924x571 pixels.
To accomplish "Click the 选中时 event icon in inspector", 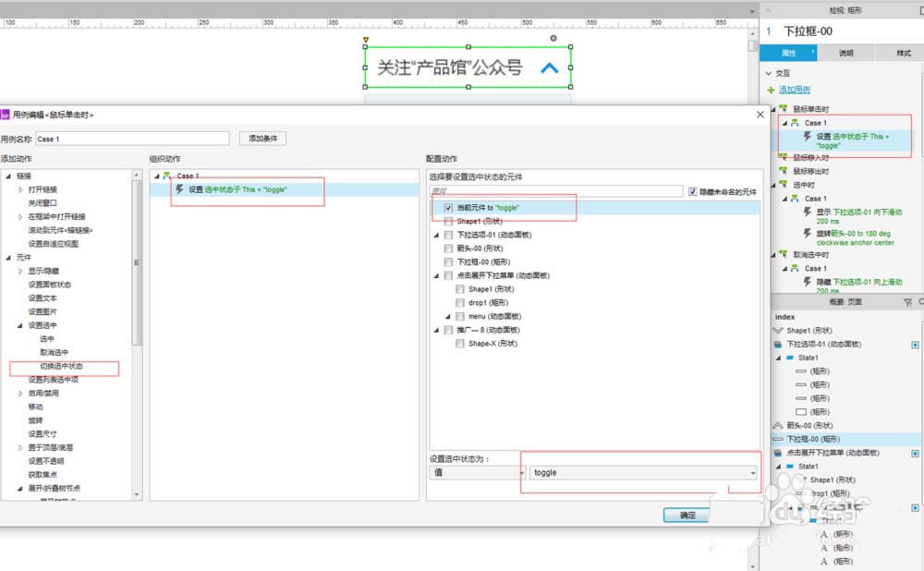I will (x=784, y=185).
